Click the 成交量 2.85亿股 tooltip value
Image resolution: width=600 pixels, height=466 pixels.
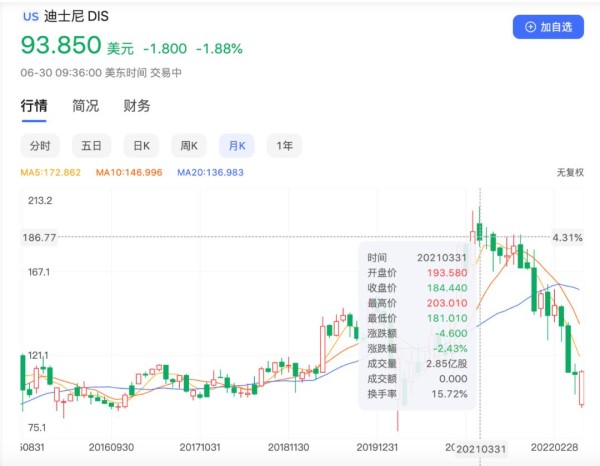pyautogui.click(x=447, y=363)
